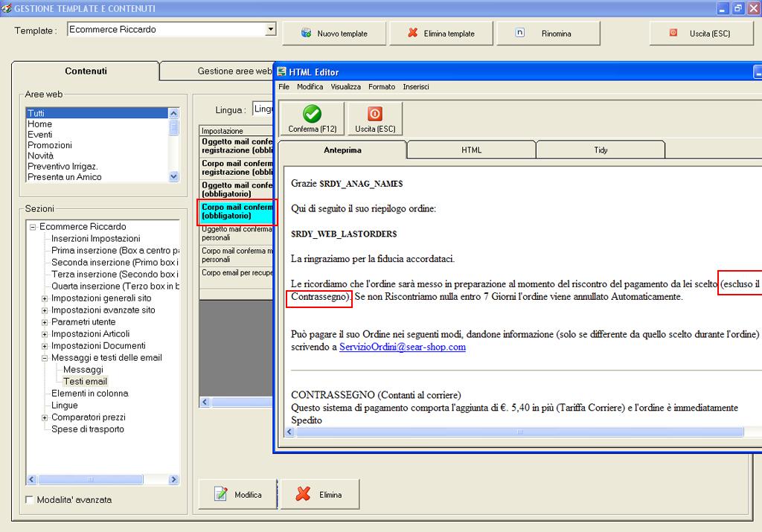This screenshot has width=762, height=532.
Task: Expand Impostazioni Articoli node
Action: point(45,334)
